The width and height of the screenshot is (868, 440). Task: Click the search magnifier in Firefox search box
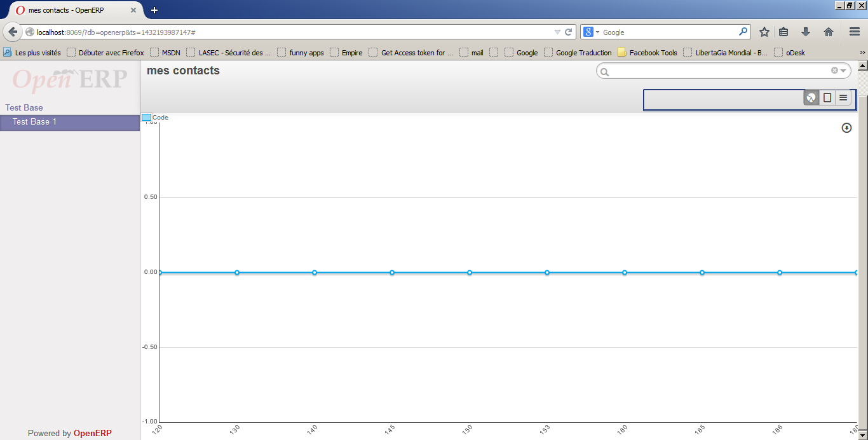pyautogui.click(x=743, y=32)
